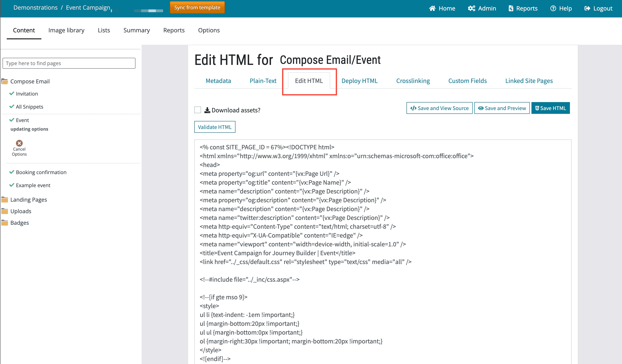Viewport: 622px width, 364px height.
Task: Tick the Download assets checkbox
Action: click(198, 110)
